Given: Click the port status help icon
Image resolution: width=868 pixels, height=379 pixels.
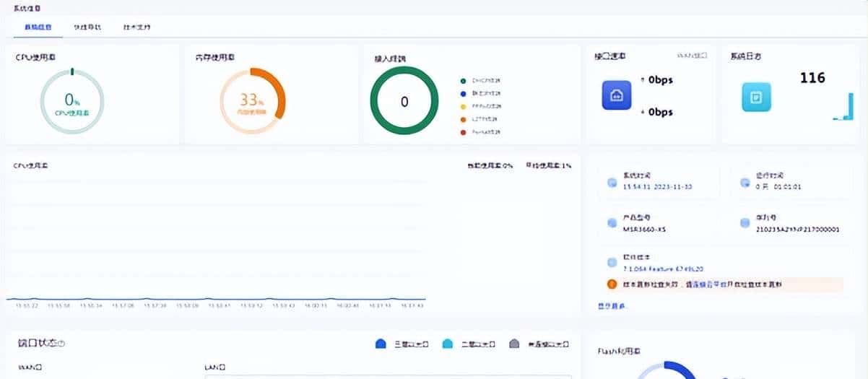Looking at the screenshot, I should click(61, 344).
